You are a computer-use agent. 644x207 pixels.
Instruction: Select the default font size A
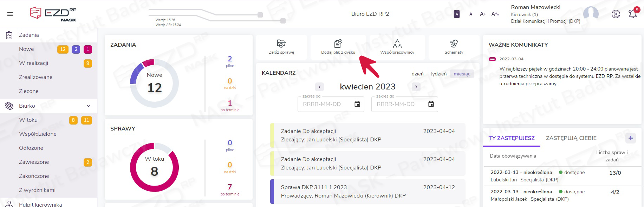tap(471, 14)
